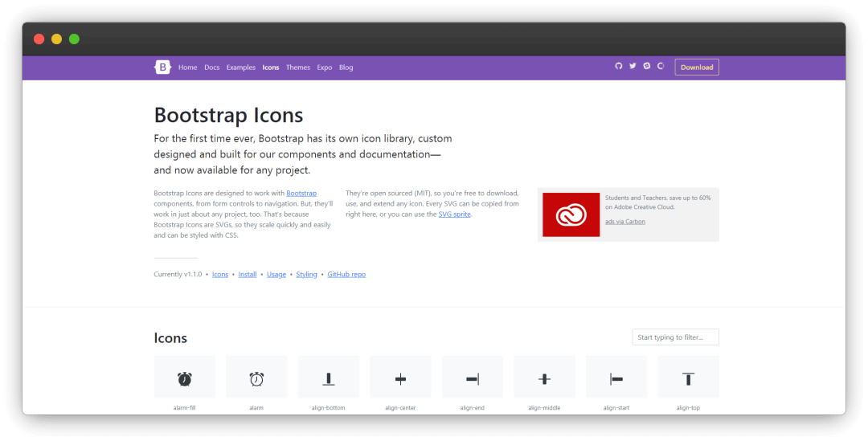The width and height of the screenshot is (868, 437).
Task: Open Examples in the navbar
Action: [241, 67]
